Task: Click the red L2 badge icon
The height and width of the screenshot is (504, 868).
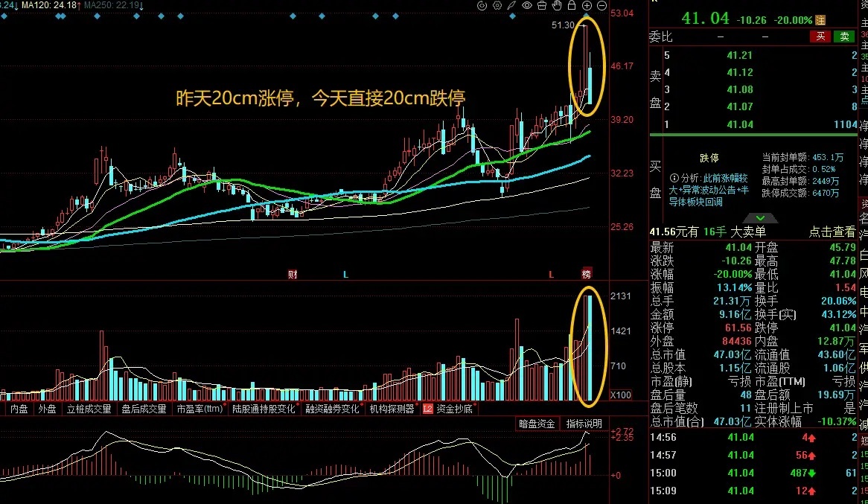Action: click(x=427, y=409)
